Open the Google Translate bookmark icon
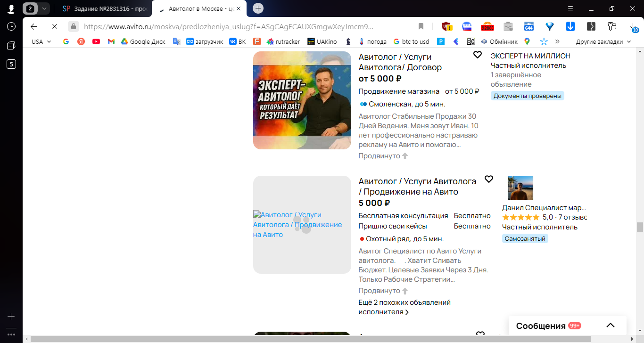Viewport: 644px width, 343px height. click(177, 41)
